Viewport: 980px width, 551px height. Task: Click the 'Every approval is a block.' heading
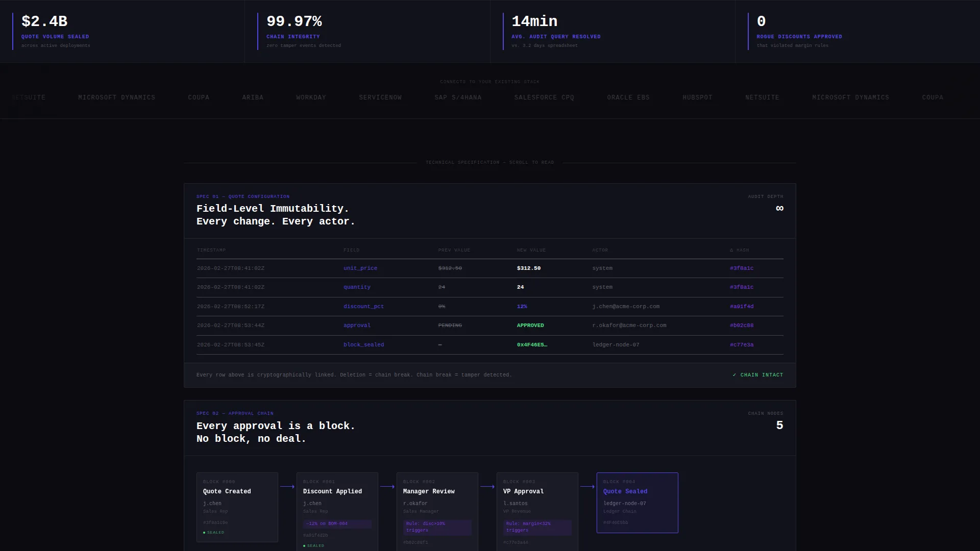coord(276,426)
